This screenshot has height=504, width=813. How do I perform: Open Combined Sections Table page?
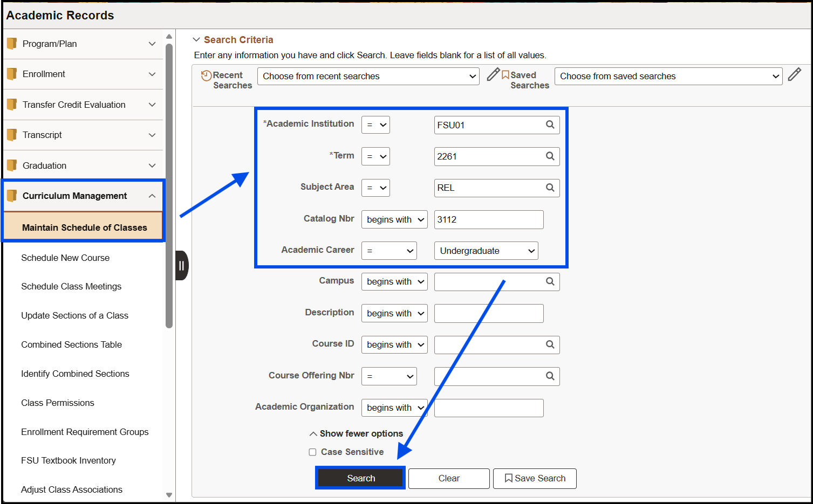pos(71,344)
